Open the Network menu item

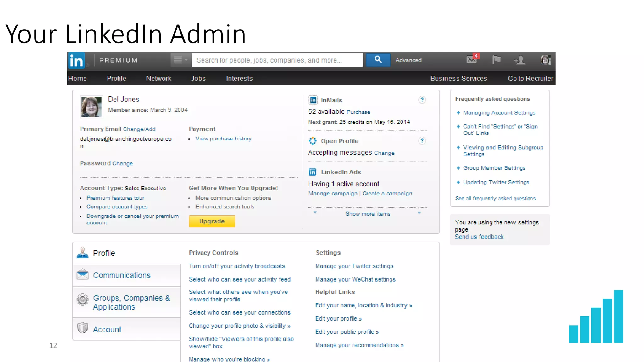[158, 78]
